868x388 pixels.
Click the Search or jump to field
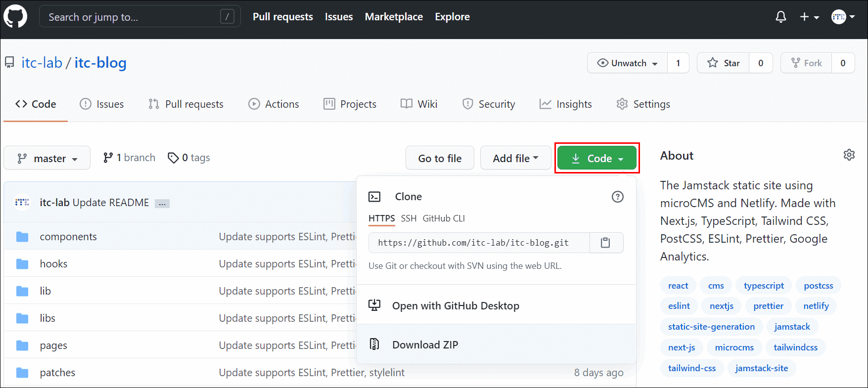(140, 17)
